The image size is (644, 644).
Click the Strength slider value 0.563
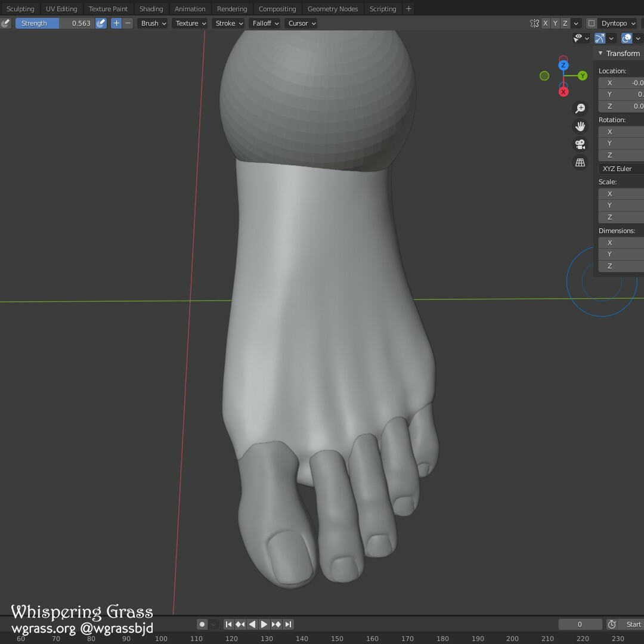(x=55, y=23)
